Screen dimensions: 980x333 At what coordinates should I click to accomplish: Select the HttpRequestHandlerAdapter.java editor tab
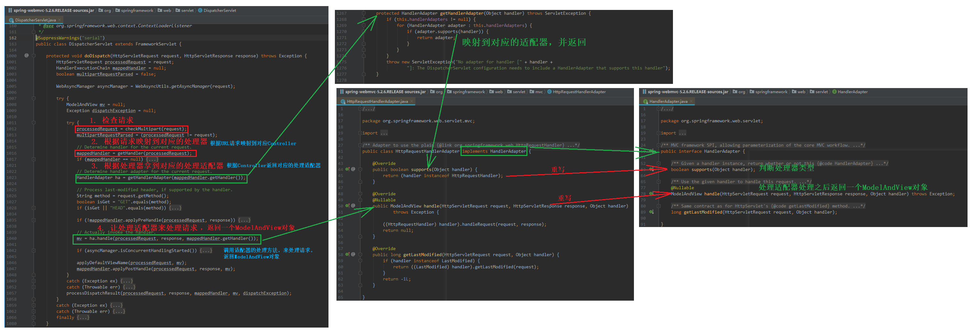click(377, 102)
